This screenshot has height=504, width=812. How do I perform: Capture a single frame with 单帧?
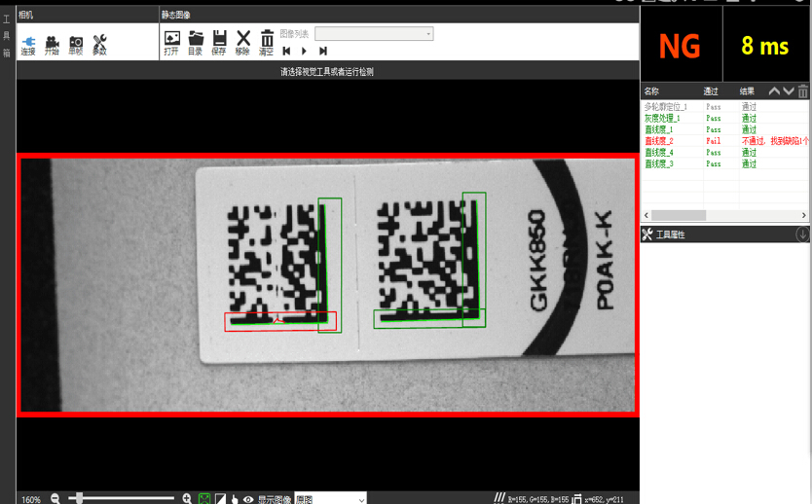click(x=76, y=44)
